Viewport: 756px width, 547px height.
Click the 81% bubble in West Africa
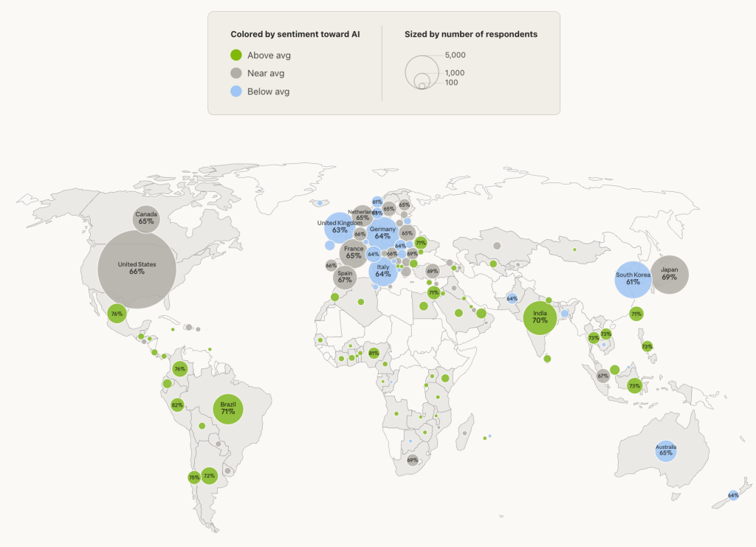[374, 353]
